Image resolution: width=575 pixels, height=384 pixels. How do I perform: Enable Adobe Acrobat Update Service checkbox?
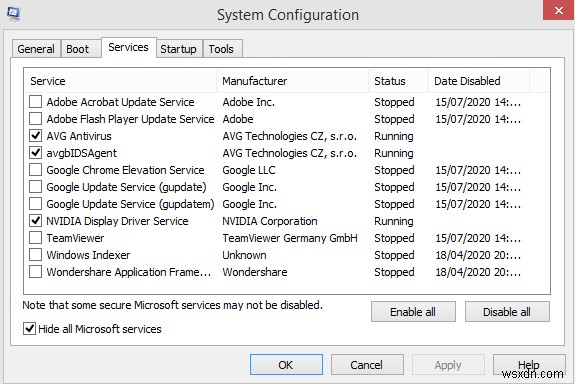[36, 102]
